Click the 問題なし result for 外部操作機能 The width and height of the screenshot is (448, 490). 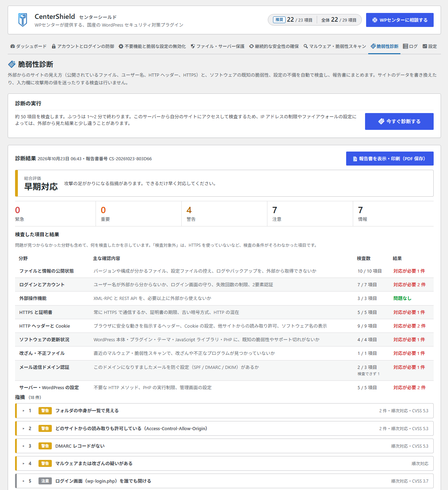(402, 298)
